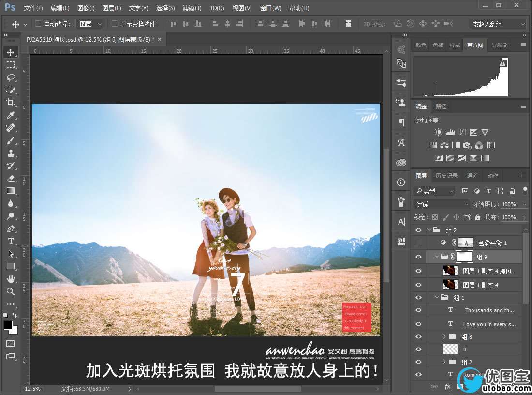Open the 安超无敌组 workspace dropdown
The width and height of the screenshot is (532, 395).
[498, 24]
